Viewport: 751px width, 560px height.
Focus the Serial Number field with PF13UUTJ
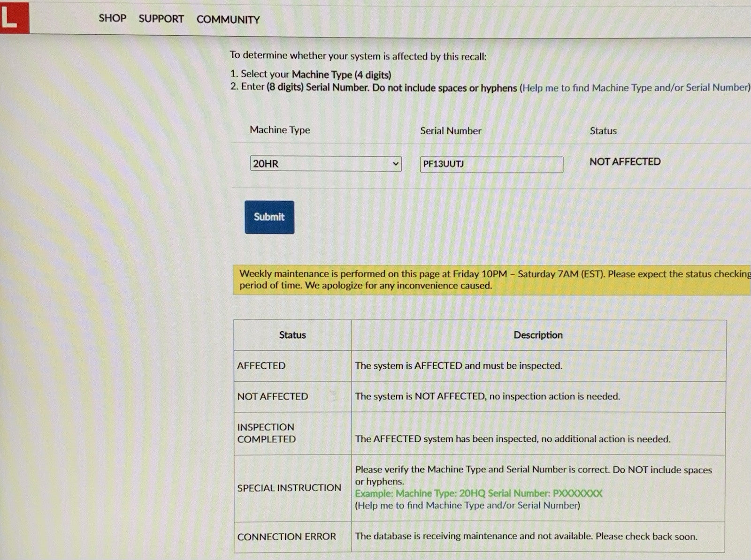[x=491, y=164]
